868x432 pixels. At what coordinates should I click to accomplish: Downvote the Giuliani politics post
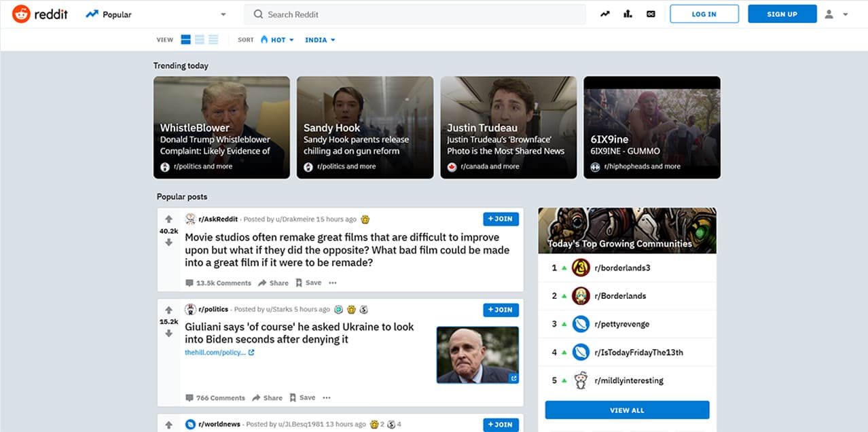(169, 333)
